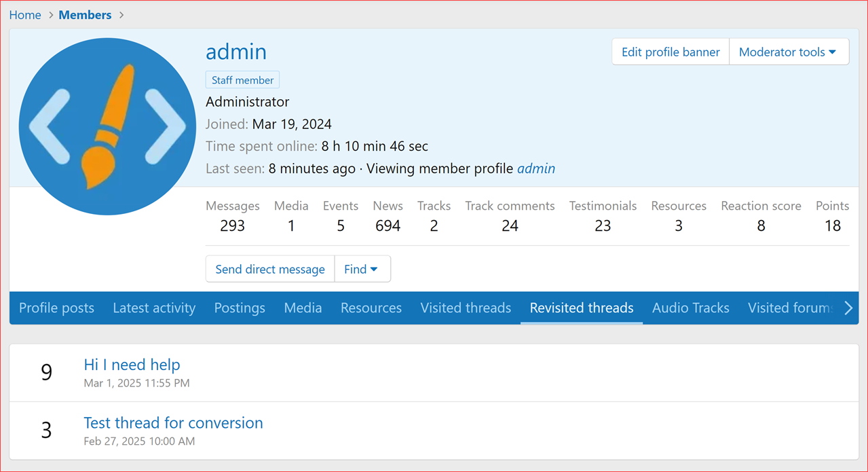Image resolution: width=868 pixels, height=472 pixels.
Task: Click the Media count 1
Action: point(291,226)
